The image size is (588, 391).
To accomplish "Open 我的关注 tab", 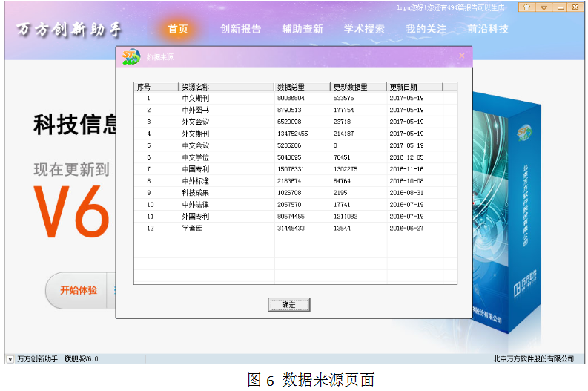I will (x=426, y=29).
